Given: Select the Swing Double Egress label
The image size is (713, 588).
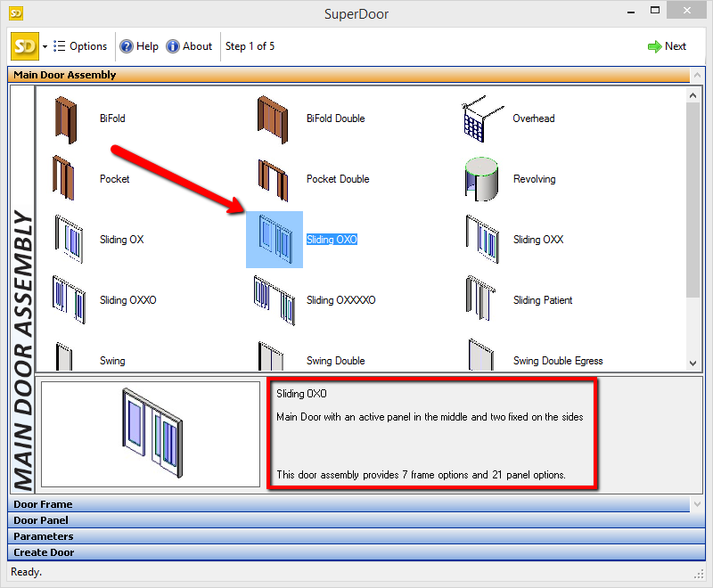Looking at the screenshot, I should (558, 361).
